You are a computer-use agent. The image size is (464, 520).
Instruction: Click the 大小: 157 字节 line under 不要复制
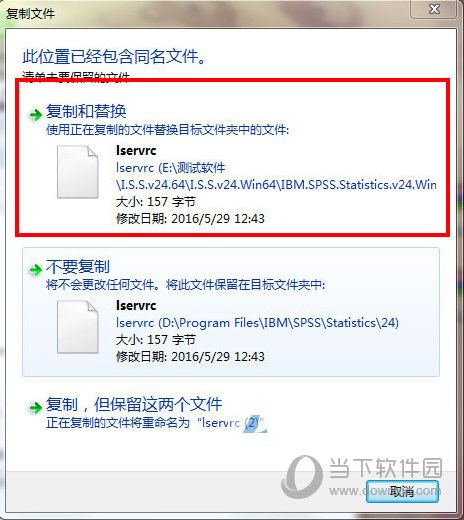pyautogui.click(x=155, y=340)
